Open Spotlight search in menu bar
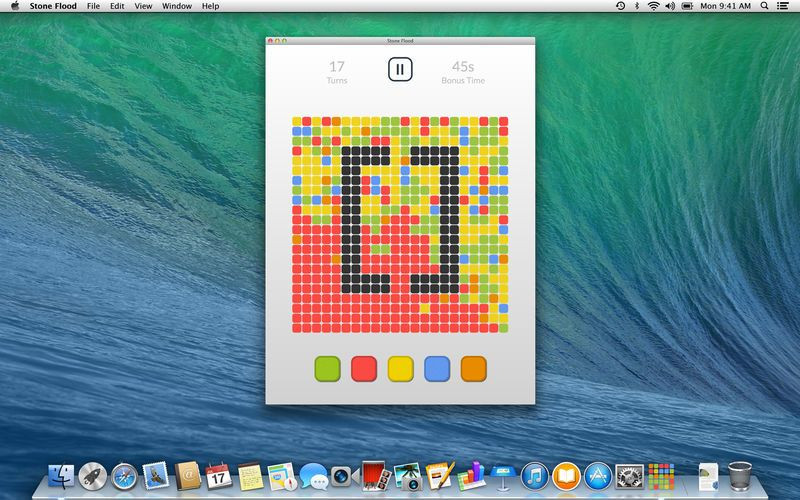 [764, 6]
